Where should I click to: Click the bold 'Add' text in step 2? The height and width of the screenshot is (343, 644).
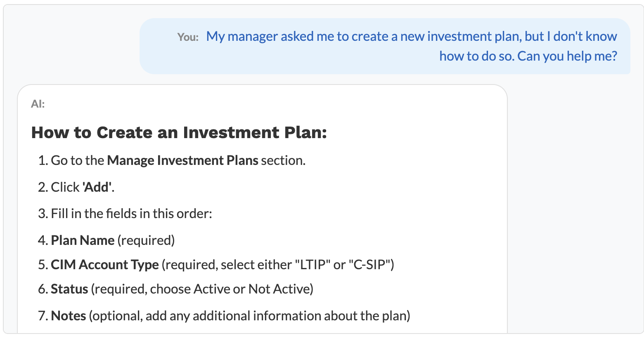97,187
